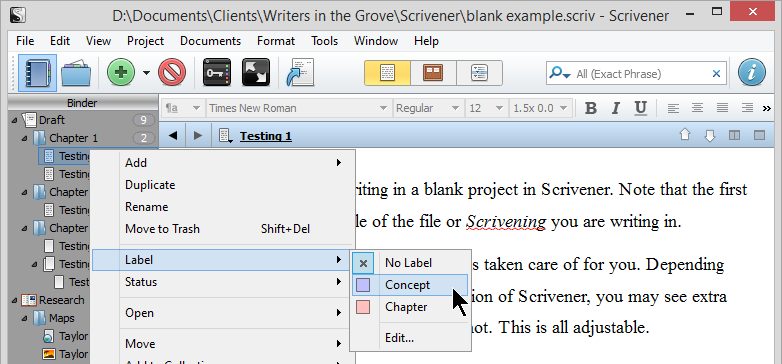Collapse the Draft folder in Binder
Image resolution: width=782 pixels, height=364 pixels.
[x=13, y=120]
